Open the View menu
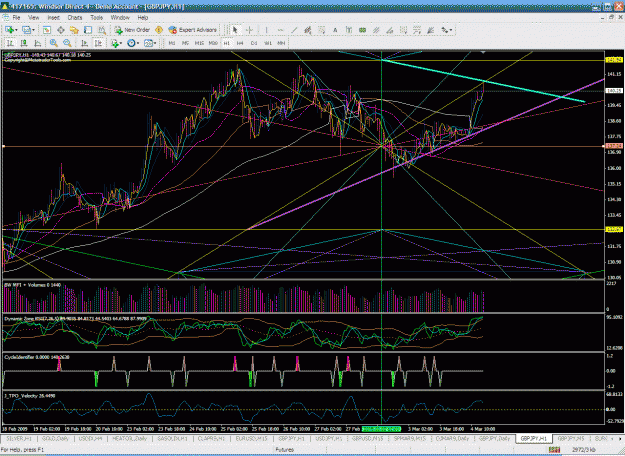 [33, 18]
